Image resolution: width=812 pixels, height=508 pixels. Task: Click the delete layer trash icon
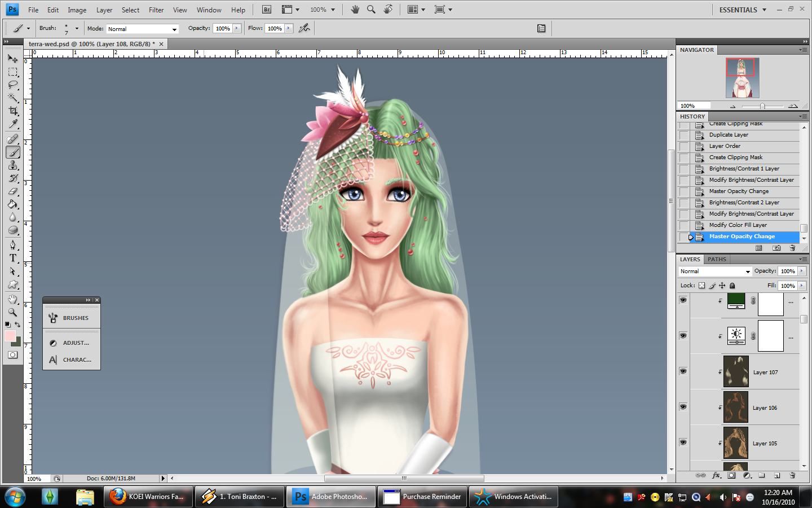[792, 475]
